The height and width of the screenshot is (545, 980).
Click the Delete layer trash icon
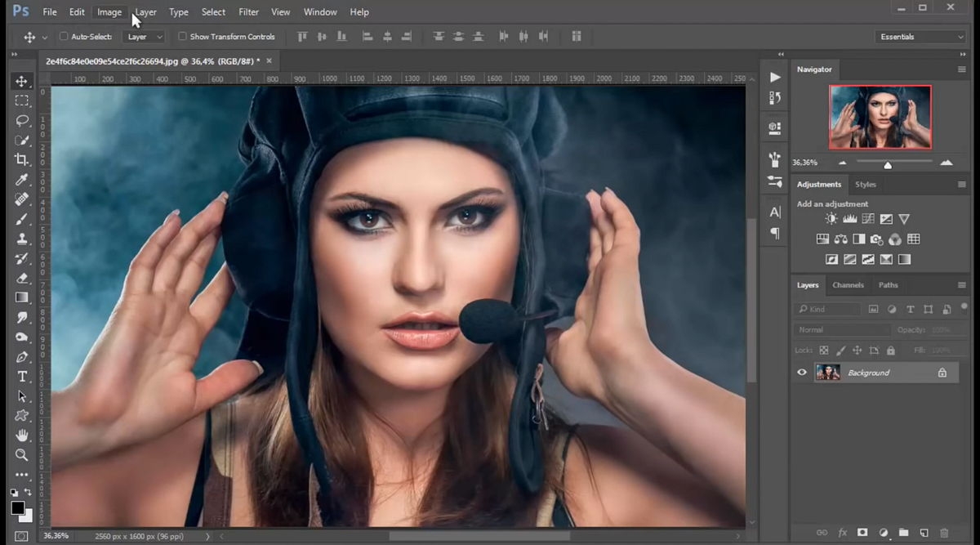point(944,533)
